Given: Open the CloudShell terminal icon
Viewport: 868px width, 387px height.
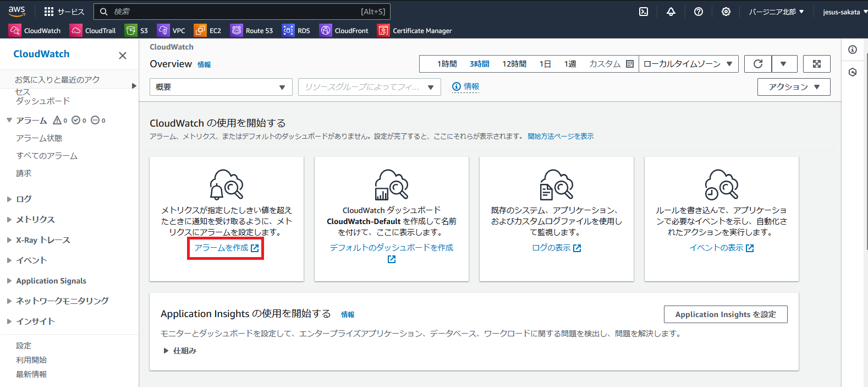Looking at the screenshot, I should (x=644, y=12).
